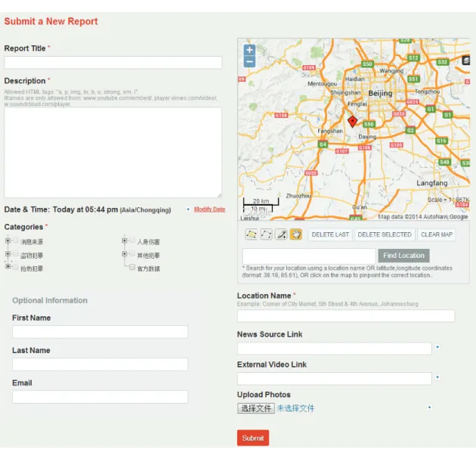Check the 抢劫犯罪 category checkbox

click(16, 267)
